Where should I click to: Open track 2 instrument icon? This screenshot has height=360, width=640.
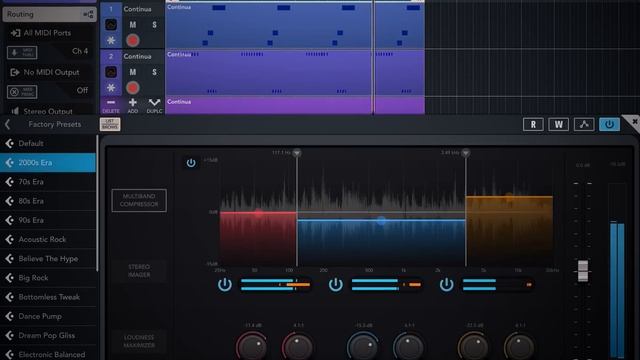click(111, 72)
